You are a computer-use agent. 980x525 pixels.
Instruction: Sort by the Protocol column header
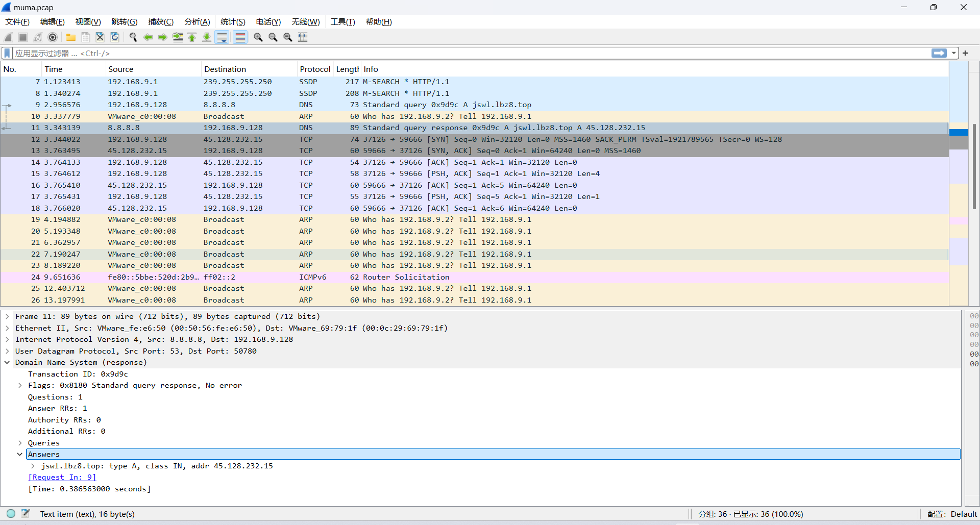click(315, 69)
